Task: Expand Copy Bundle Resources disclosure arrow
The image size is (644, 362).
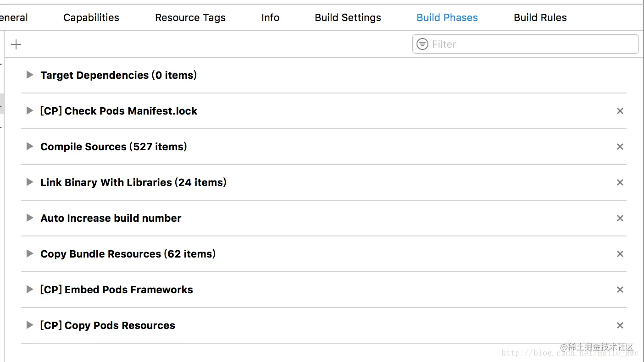Action: click(30, 254)
